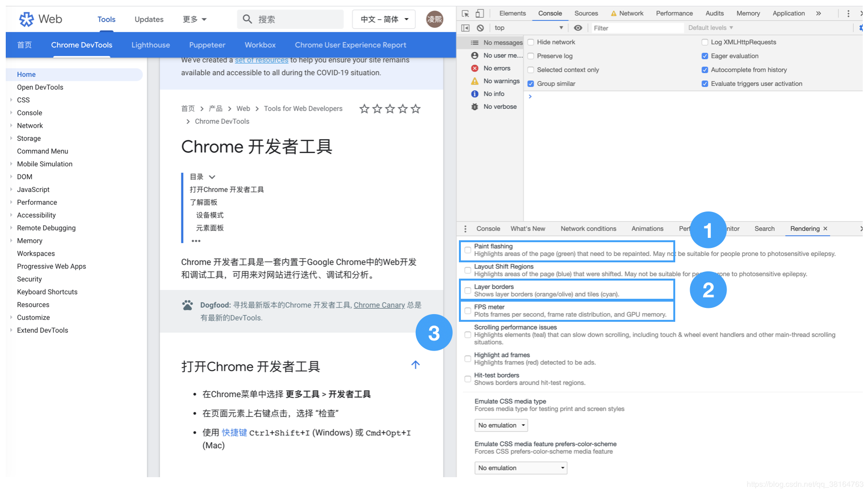
Task: Enable Selected context only checkbox
Action: (531, 70)
